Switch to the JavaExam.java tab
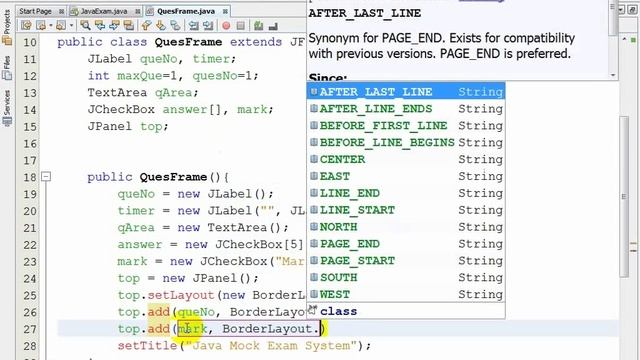The height and width of the screenshot is (360, 640). (104, 11)
